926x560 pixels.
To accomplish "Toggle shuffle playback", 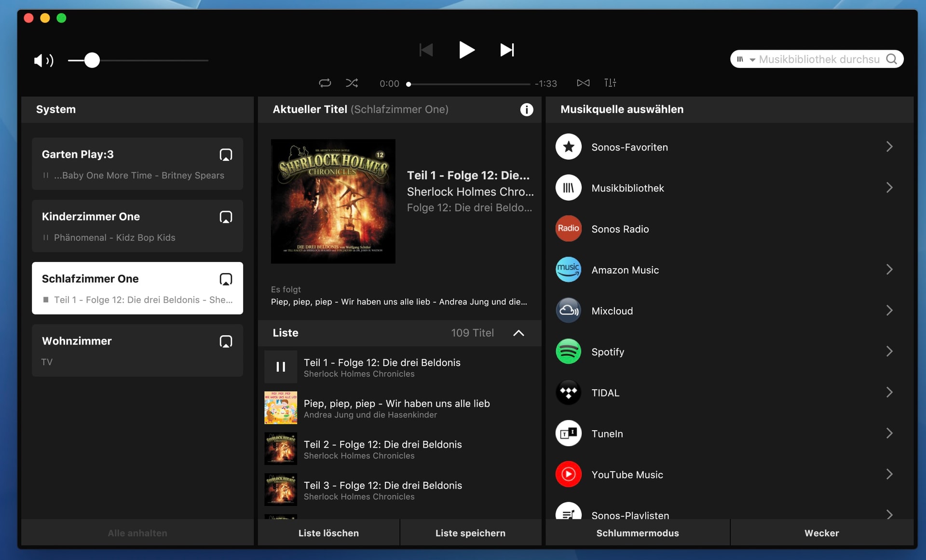I will (x=352, y=83).
